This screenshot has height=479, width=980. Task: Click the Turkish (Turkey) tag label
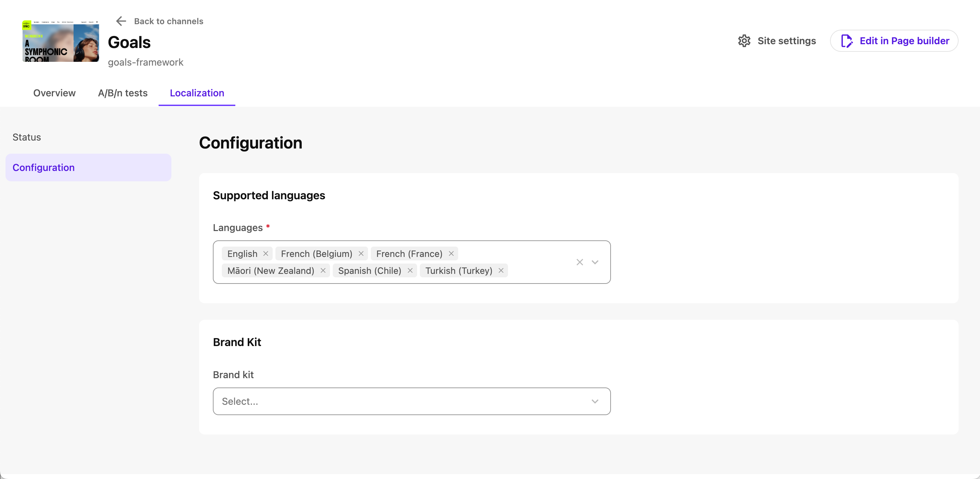click(459, 270)
